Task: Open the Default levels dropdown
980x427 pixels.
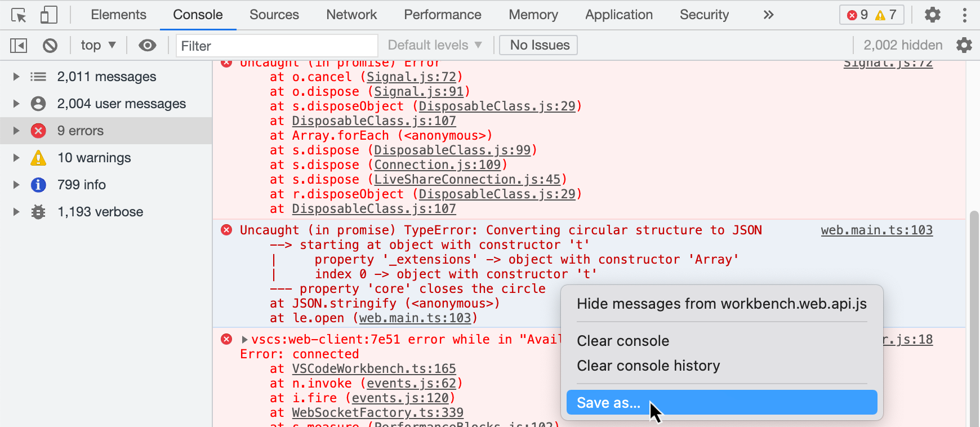Action: pyautogui.click(x=434, y=45)
